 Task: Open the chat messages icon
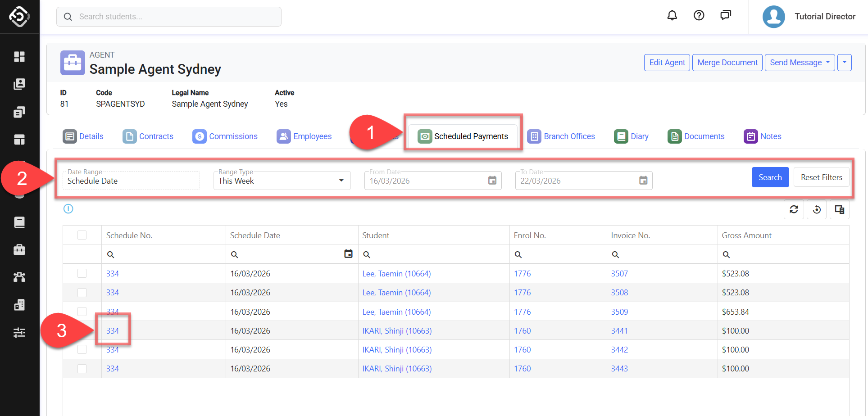click(725, 16)
